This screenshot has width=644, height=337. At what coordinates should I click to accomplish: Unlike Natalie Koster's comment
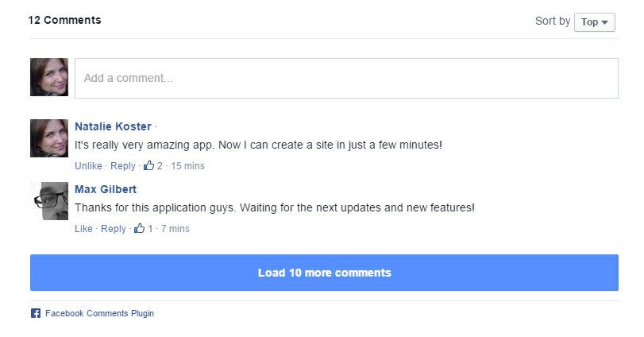pyautogui.click(x=88, y=166)
